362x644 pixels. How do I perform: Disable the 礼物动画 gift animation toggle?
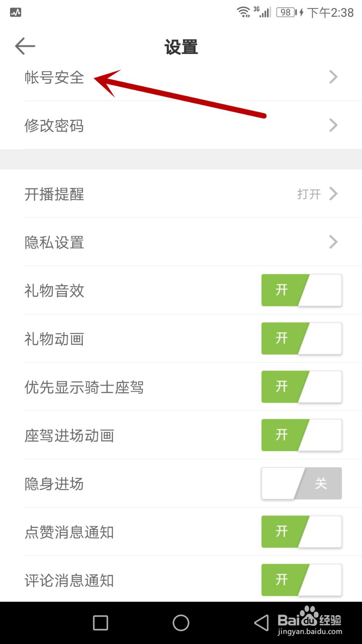point(301,339)
